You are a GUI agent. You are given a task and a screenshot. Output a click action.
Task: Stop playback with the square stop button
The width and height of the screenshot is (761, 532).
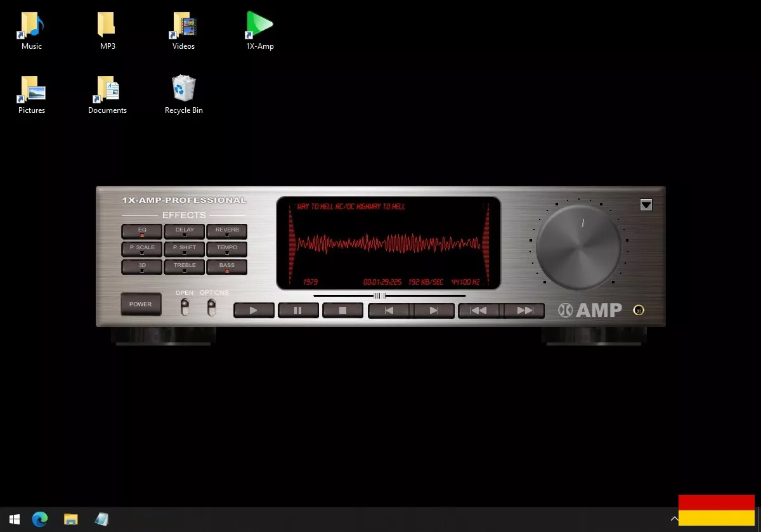[342, 311]
